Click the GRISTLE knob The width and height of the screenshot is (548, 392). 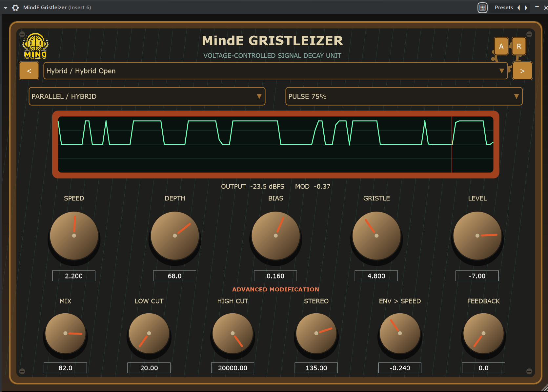376,236
